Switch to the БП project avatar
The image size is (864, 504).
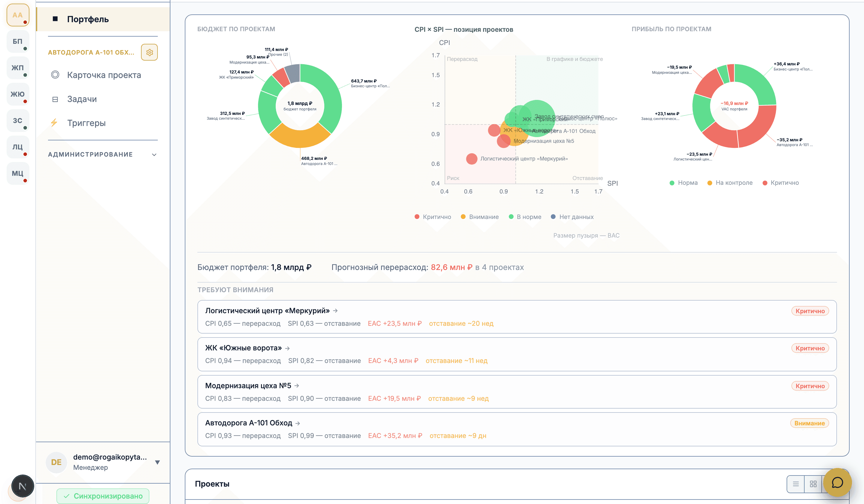click(18, 41)
